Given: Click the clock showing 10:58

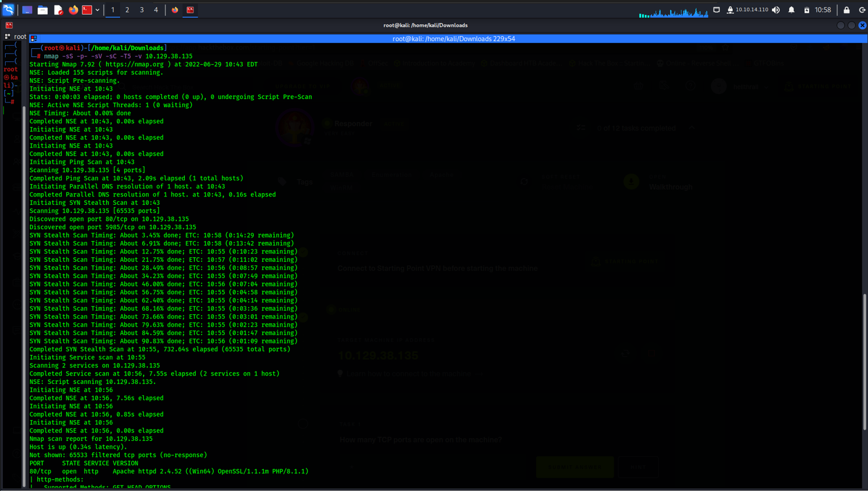Looking at the screenshot, I should 822,9.
